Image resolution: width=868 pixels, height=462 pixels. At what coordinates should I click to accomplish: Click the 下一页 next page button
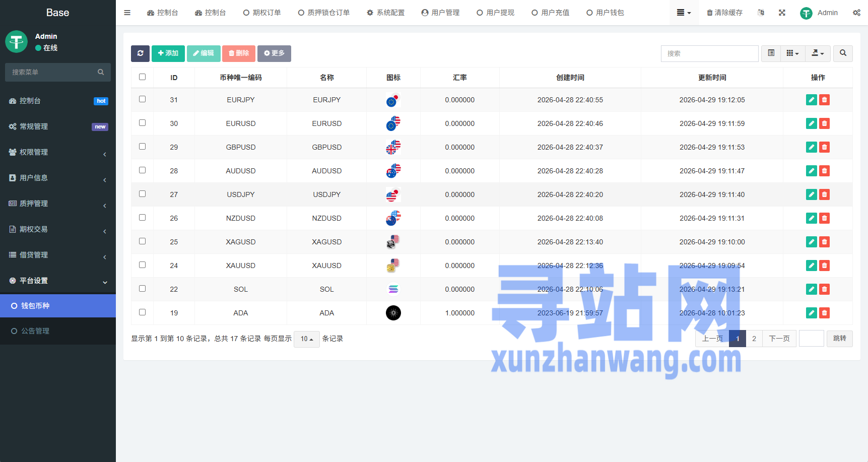779,339
